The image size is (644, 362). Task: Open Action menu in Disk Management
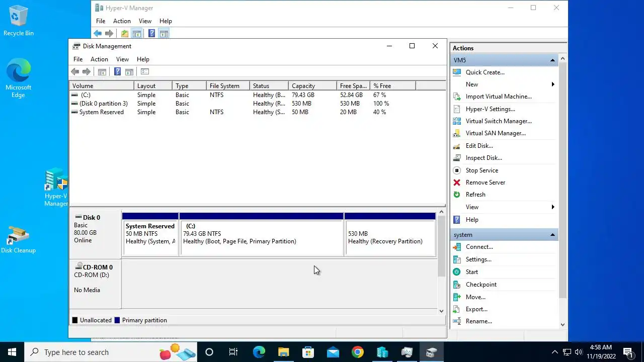[99, 59]
